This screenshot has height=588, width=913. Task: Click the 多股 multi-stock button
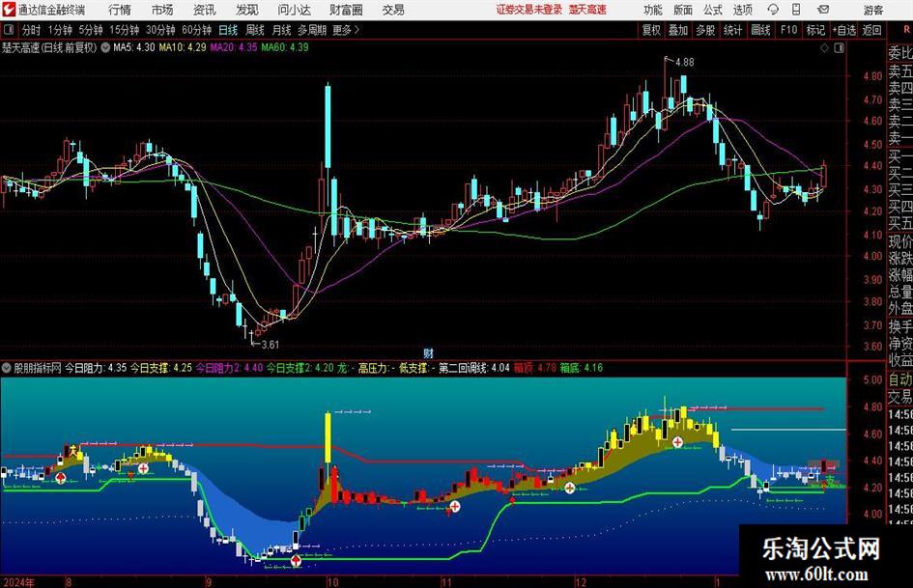pyautogui.click(x=705, y=30)
